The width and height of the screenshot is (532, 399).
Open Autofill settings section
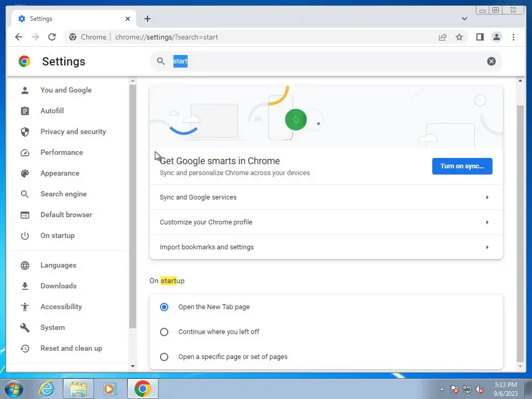click(x=52, y=111)
